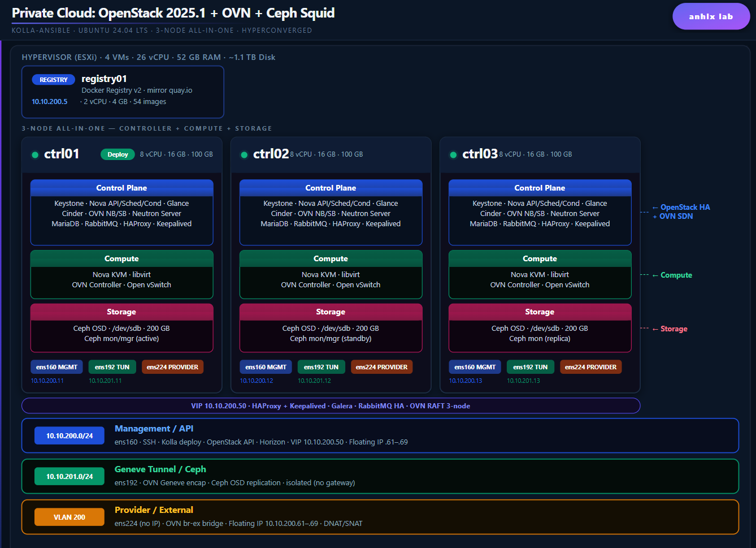Select ctrl02 Control Plane header
This screenshot has height=548, width=756.
(331, 188)
